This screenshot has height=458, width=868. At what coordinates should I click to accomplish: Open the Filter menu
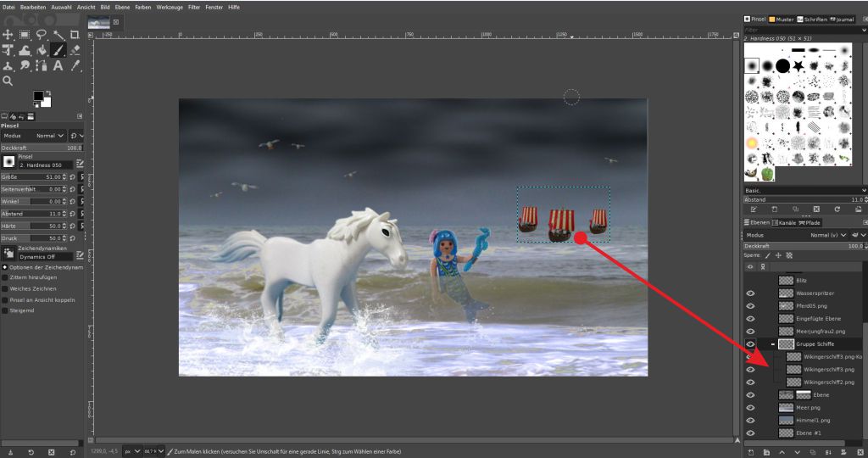pyautogui.click(x=194, y=7)
